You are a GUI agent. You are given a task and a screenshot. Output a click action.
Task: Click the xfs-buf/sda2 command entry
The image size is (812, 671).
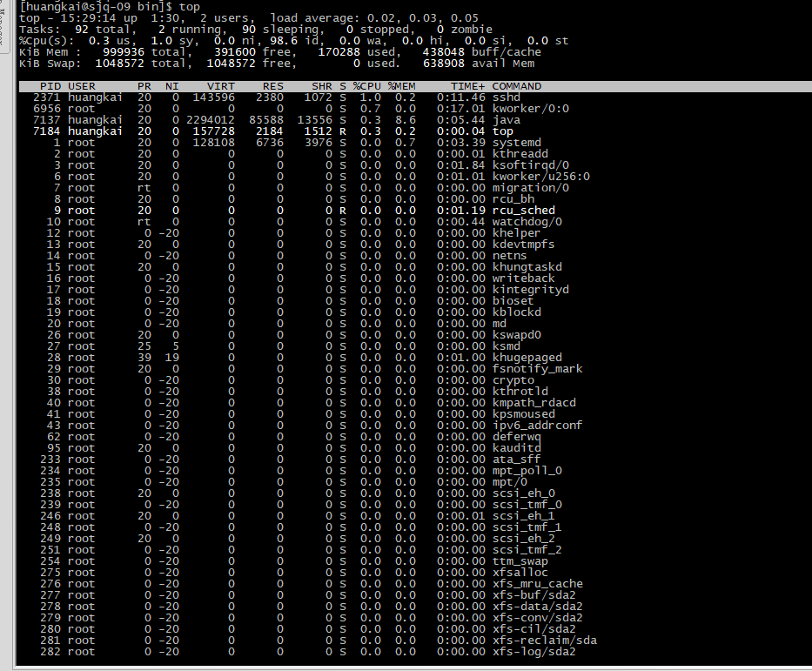[534, 597]
